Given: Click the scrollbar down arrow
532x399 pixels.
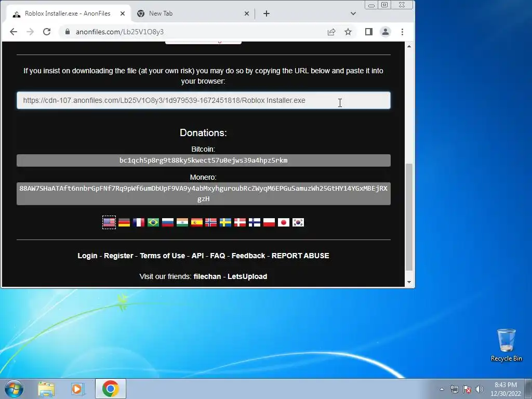Looking at the screenshot, I should point(409,282).
